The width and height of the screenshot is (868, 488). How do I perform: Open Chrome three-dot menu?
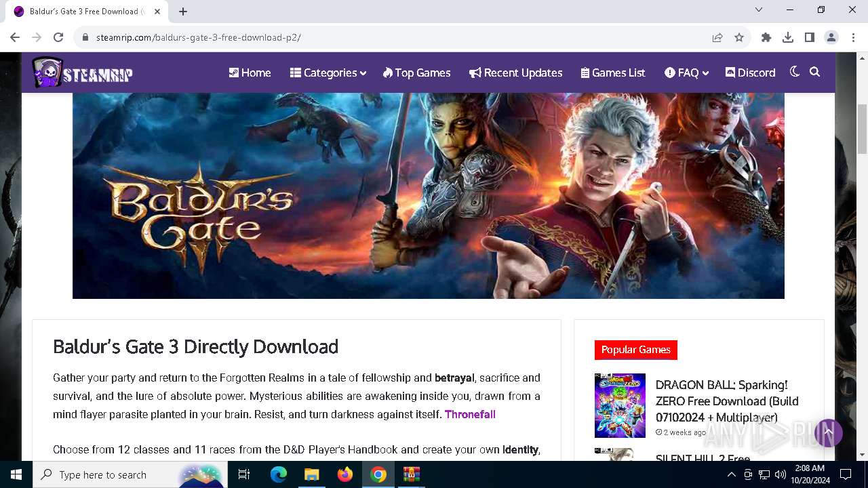click(852, 37)
